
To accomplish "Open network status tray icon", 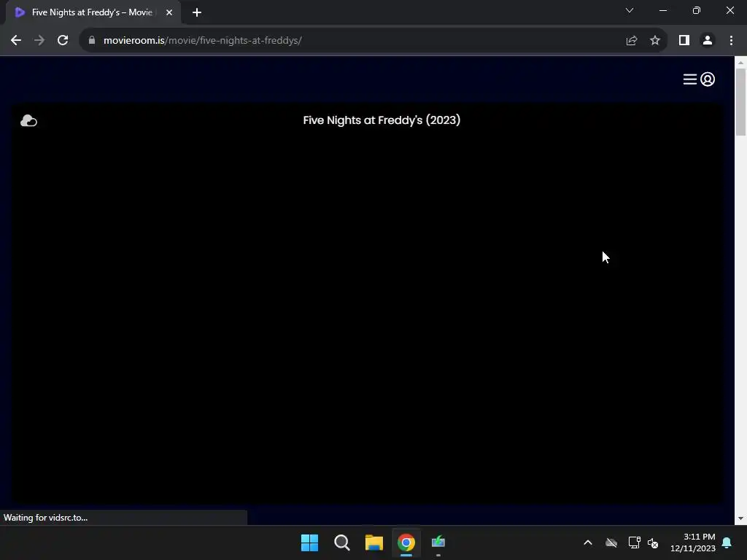I will tap(635, 542).
